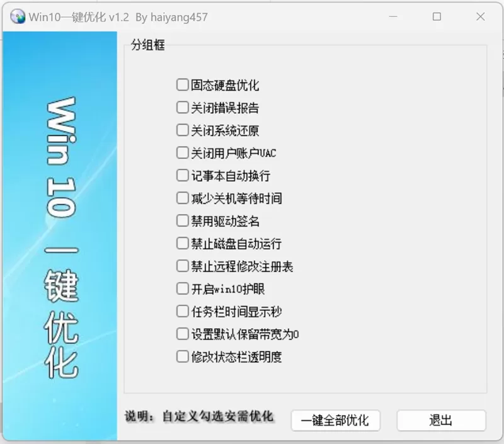Enable 固态硬盘优化 checkbox
The height and width of the screenshot is (444, 504).
[182, 85]
